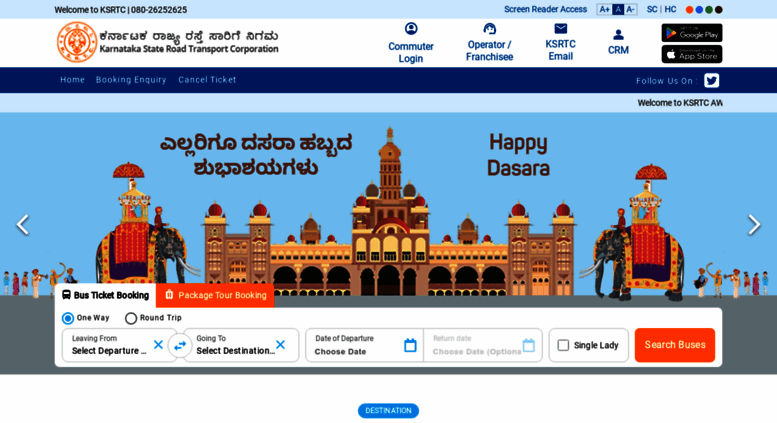Clear the Going To field with X
The height and width of the screenshot is (423, 777).
tap(280, 345)
